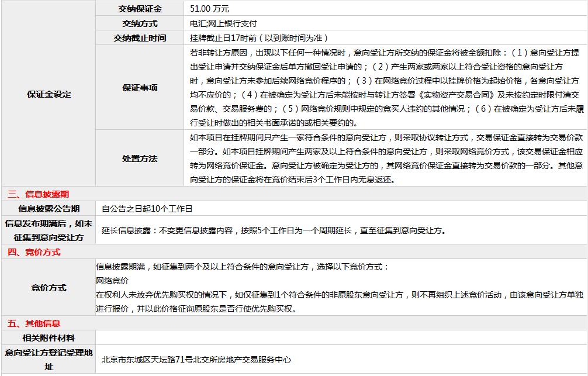The image size is (588, 376).
Task: Click the 电汇;网上银行支付 payment method text
Action: pos(223,23)
